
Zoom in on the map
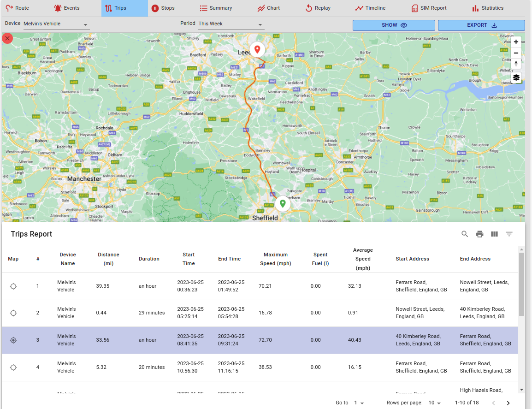tap(516, 42)
